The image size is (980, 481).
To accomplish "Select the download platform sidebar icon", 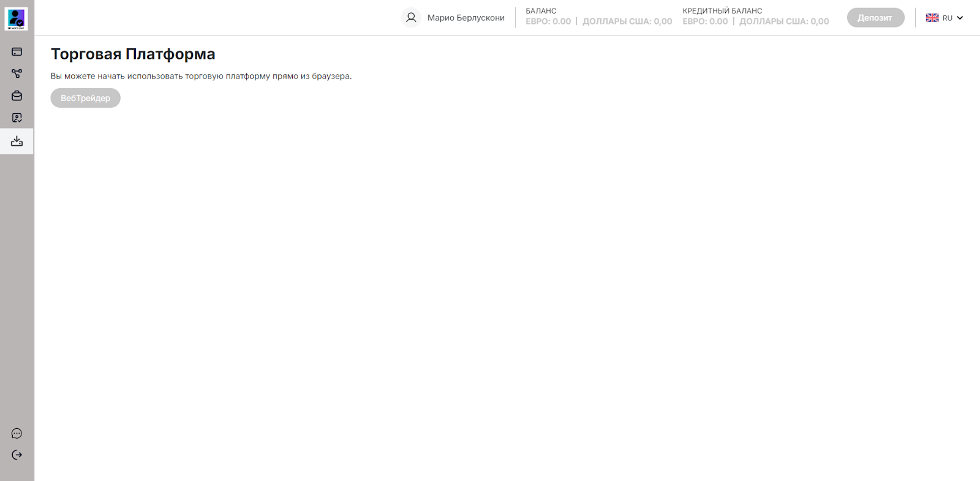I will click(17, 142).
